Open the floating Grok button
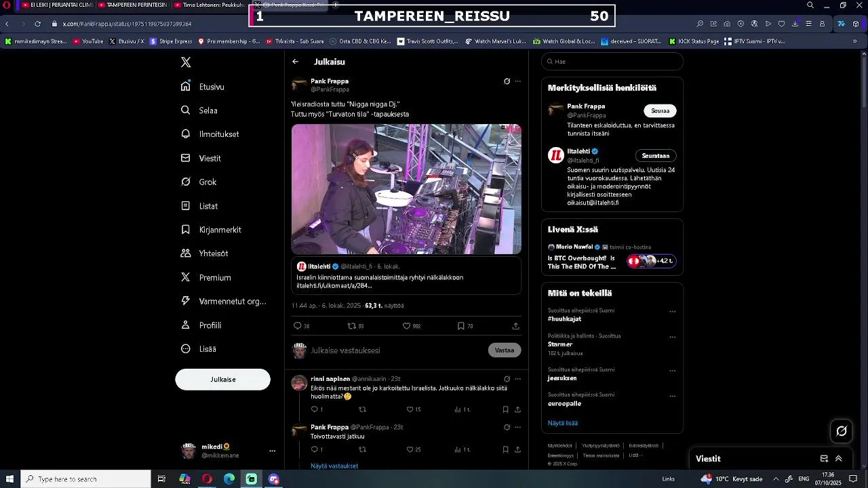This screenshot has height=488, width=868. [842, 430]
